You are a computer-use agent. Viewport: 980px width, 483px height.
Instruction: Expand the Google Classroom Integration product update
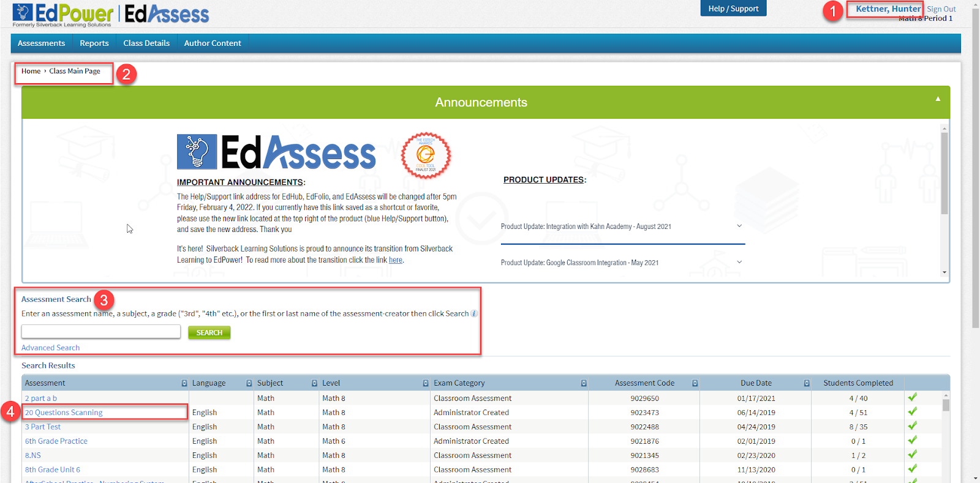click(x=739, y=262)
